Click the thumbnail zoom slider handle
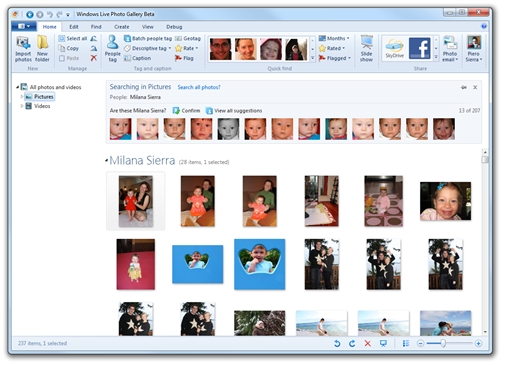 [443, 343]
